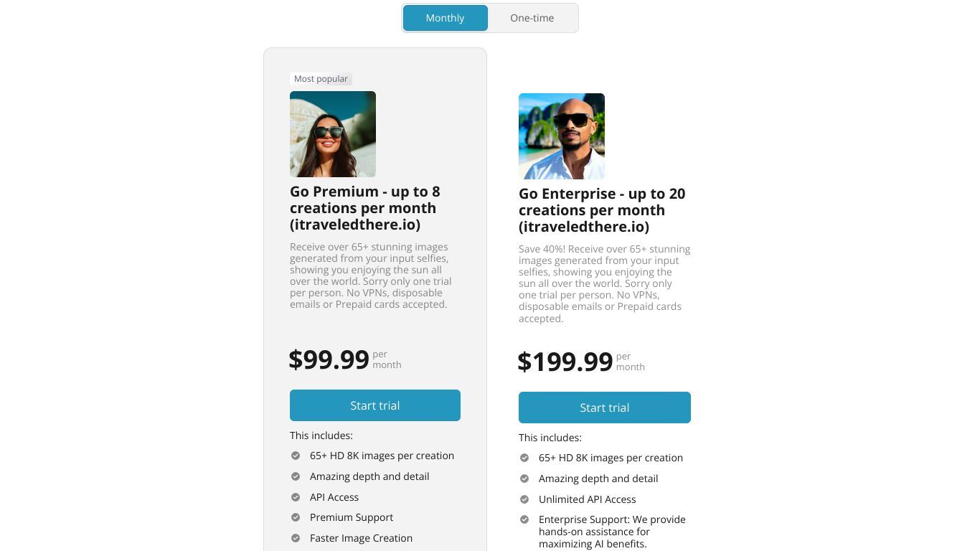Click the $99.99 per month price
Image resolution: width=980 pixels, height=551 pixels.
345,359
